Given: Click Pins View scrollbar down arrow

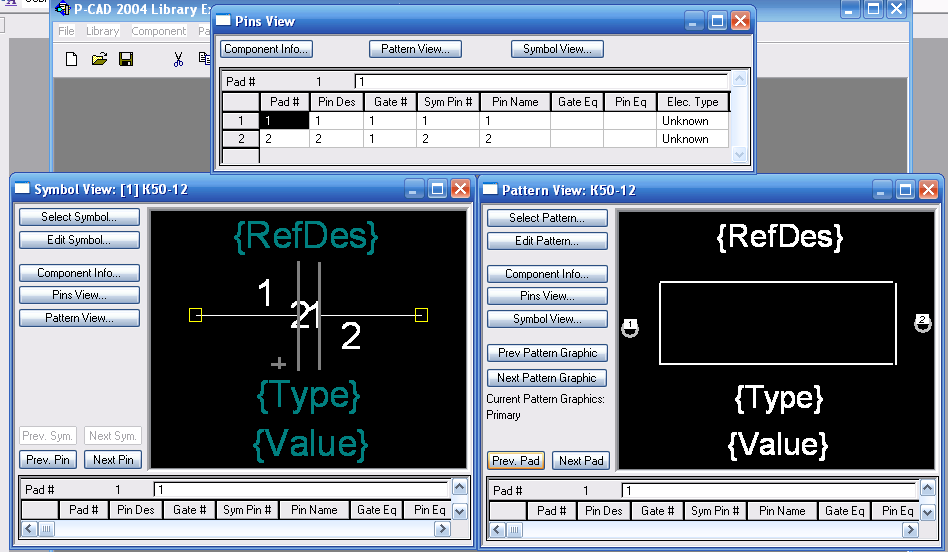Looking at the screenshot, I should (x=739, y=155).
